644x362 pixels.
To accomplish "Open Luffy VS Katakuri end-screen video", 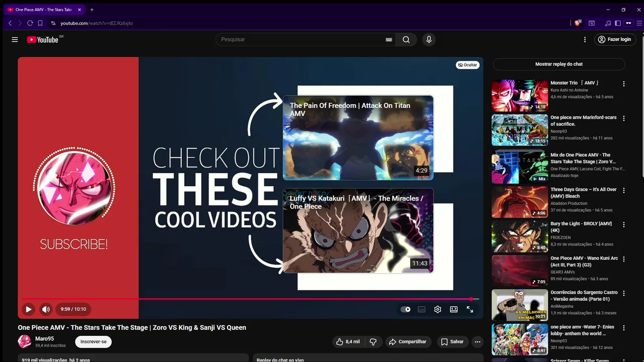I will click(x=358, y=231).
